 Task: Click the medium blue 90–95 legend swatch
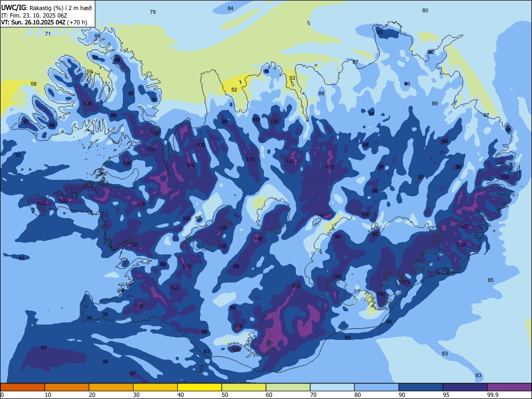coord(421,387)
